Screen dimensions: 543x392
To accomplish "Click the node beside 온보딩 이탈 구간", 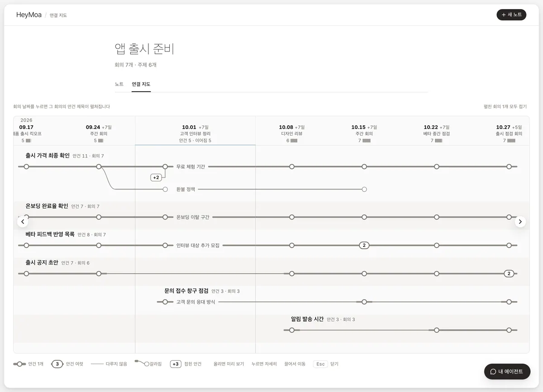I will coord(165,217).
